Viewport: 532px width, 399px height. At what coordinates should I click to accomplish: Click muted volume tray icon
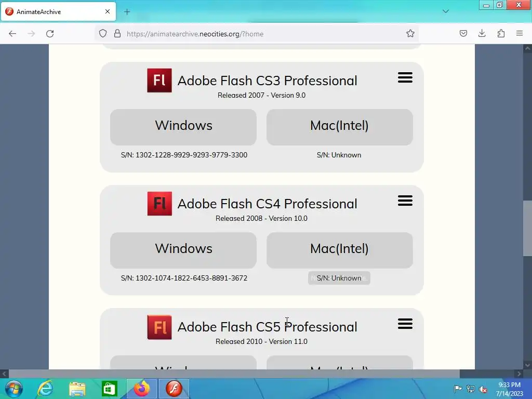click(x=484, y=389)
